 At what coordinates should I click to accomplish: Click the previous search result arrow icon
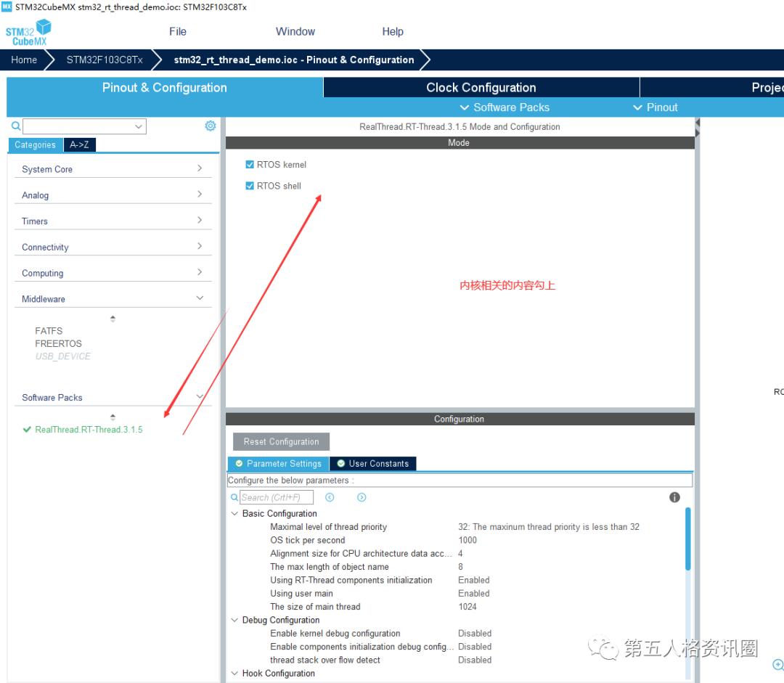pos(330,497)
